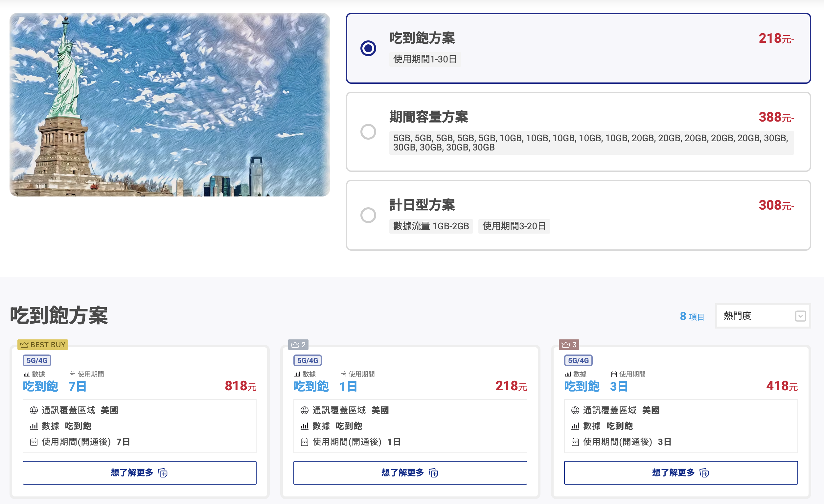Viewport: 824px width, 504px height.
Task: Select the 計日型方案 radio button
Action: [368, 215]
